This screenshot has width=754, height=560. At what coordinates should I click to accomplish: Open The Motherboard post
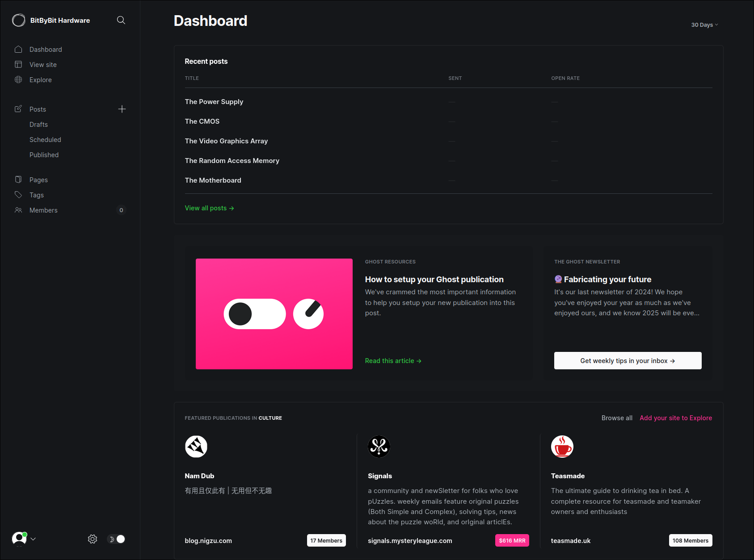pos(213,180)
